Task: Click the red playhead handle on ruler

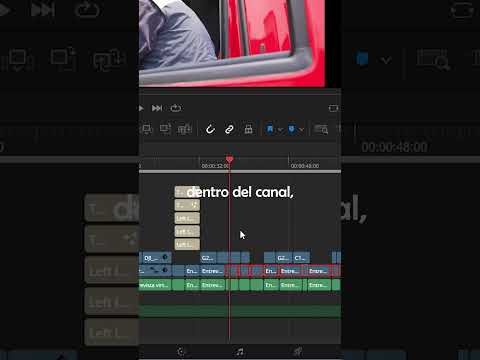Action: point(230,159)
